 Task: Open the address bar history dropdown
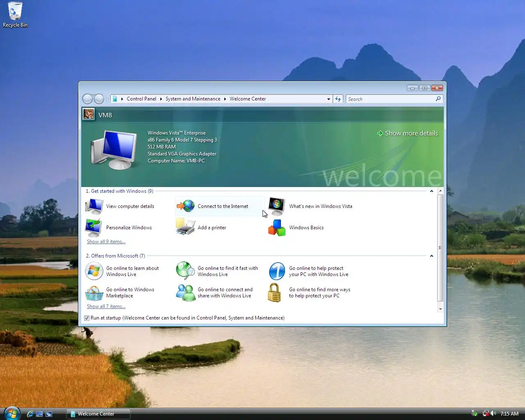point(329,99)
